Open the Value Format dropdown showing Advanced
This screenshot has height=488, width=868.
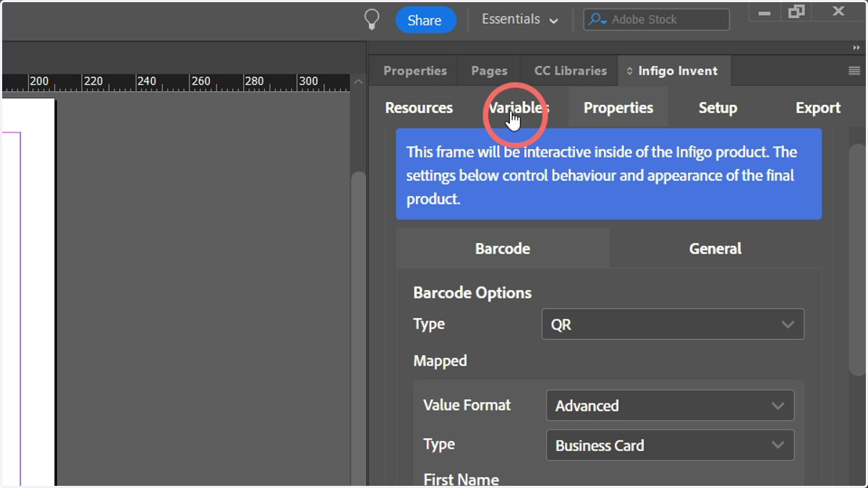coord(670,406)
